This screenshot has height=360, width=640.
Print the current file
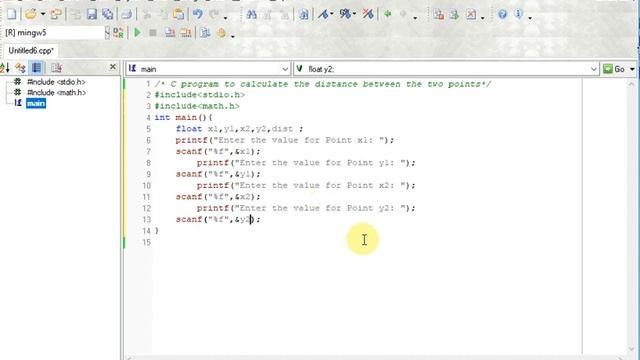127,15
